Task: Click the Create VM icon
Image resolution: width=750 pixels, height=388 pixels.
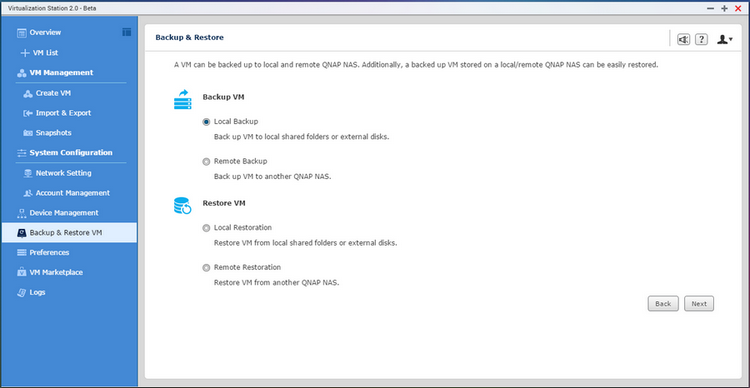Action: 28,93
